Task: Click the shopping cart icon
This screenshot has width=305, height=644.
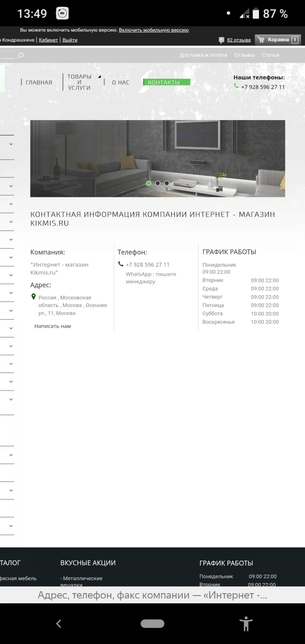Action: [x=261, y=40]
